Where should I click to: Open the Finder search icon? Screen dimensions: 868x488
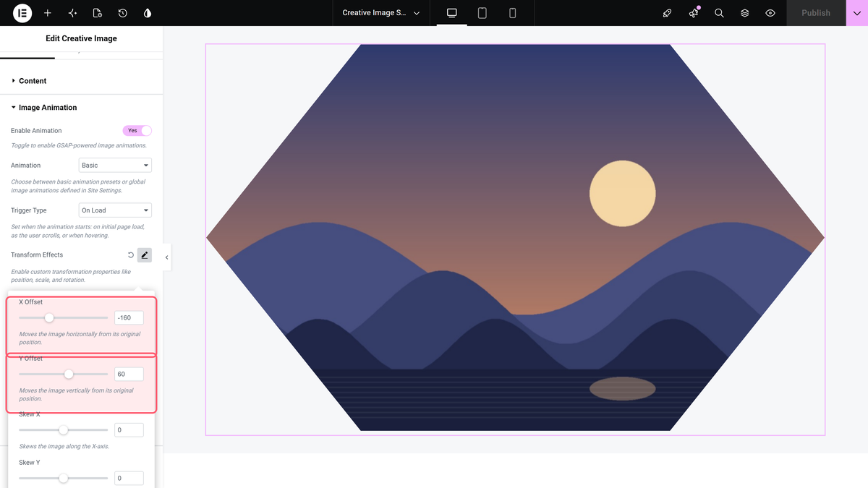point(719,13)
